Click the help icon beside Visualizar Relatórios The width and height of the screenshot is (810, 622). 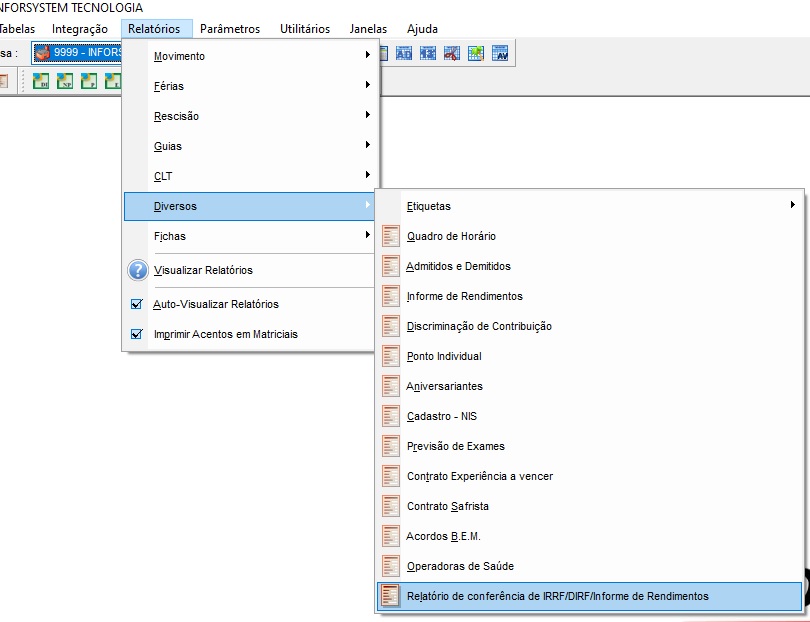138,270
